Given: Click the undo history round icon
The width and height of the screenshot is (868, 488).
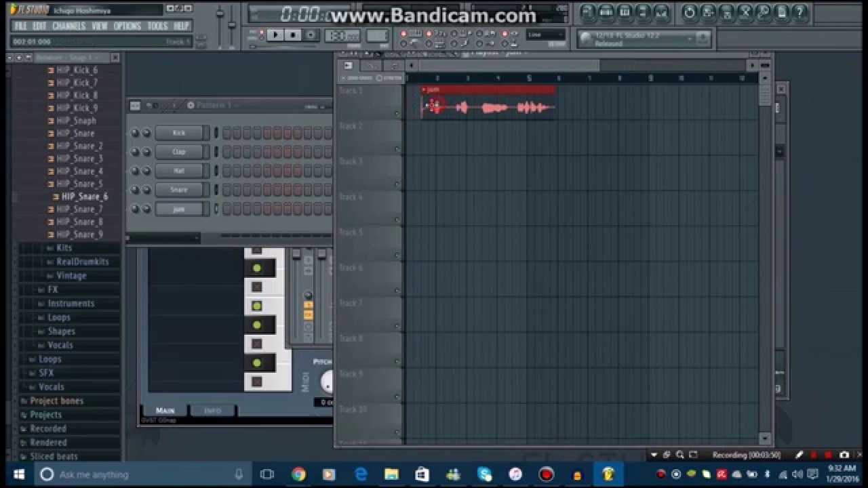Looking at the screenshot, I should (x=690, y=12).
